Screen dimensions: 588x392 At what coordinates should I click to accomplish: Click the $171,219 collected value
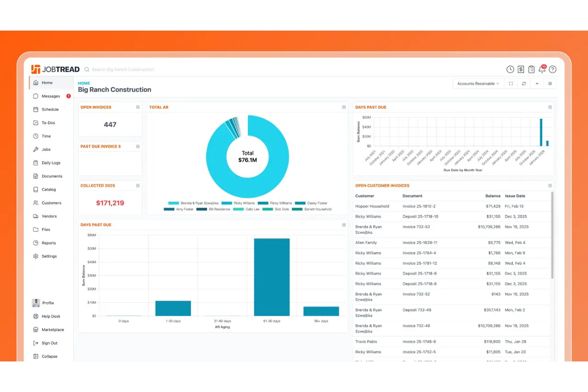[x=110, y=203]
